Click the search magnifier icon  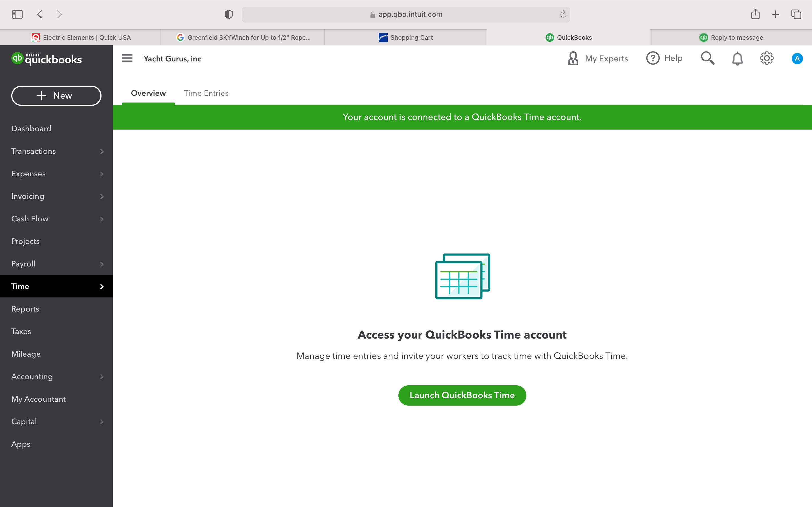pyautogui.click(x=707, y=58)
